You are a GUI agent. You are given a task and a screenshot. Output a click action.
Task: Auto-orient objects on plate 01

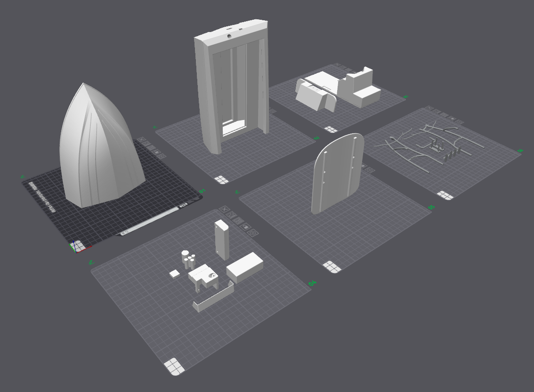[x=146, y=143]
